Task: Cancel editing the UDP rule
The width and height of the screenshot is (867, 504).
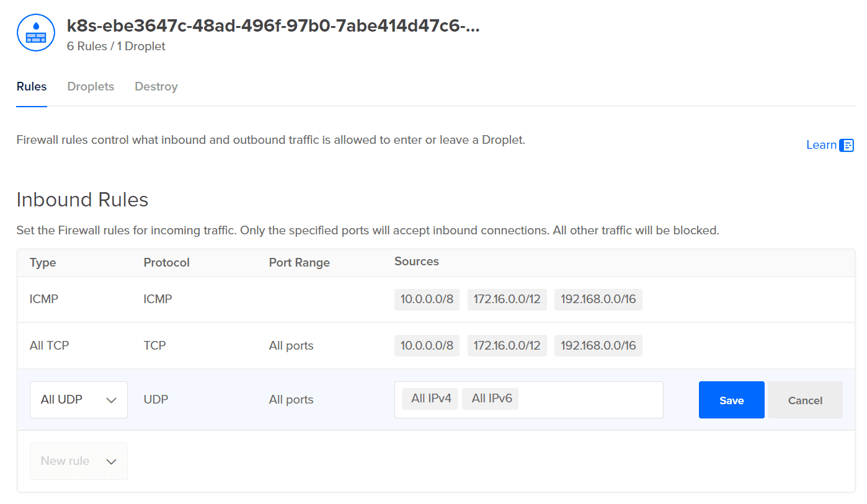Action: [x=805, y=400]
